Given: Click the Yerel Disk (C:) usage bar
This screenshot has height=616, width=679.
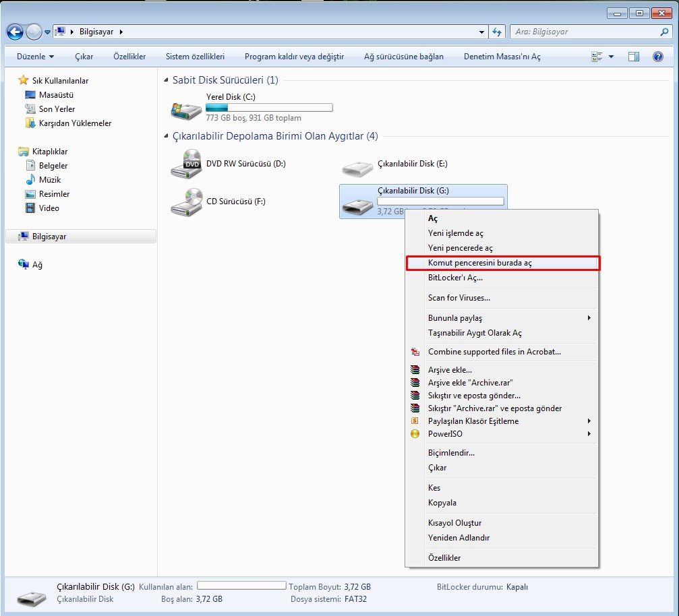Looking at the screenshot, I should point(268,107).
